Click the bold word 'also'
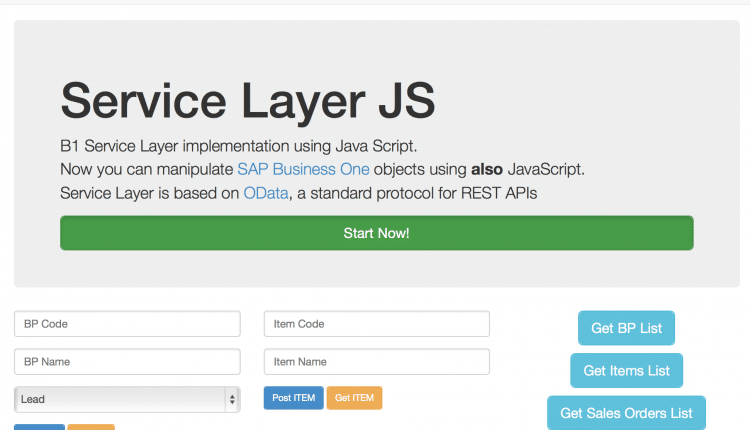 click(487, 169)
